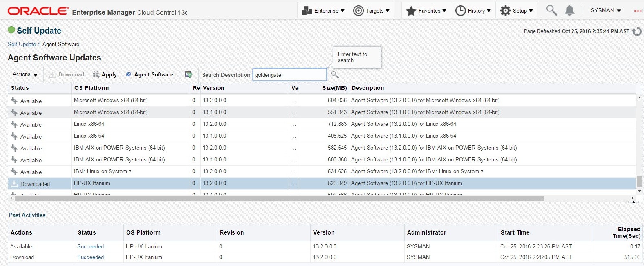Click Available icon for IBM AIX 13.1.0.0 row
Viewport: 644px width, 266px height.
pyautogui.click(x=14, y=160)
